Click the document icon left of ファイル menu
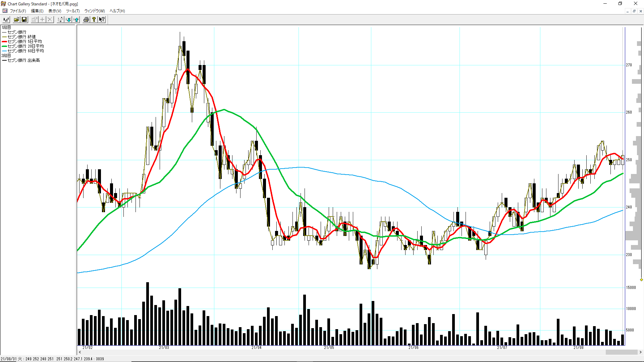Image resolution: width=644 pixels, height=362 pixels. [5, 11]
